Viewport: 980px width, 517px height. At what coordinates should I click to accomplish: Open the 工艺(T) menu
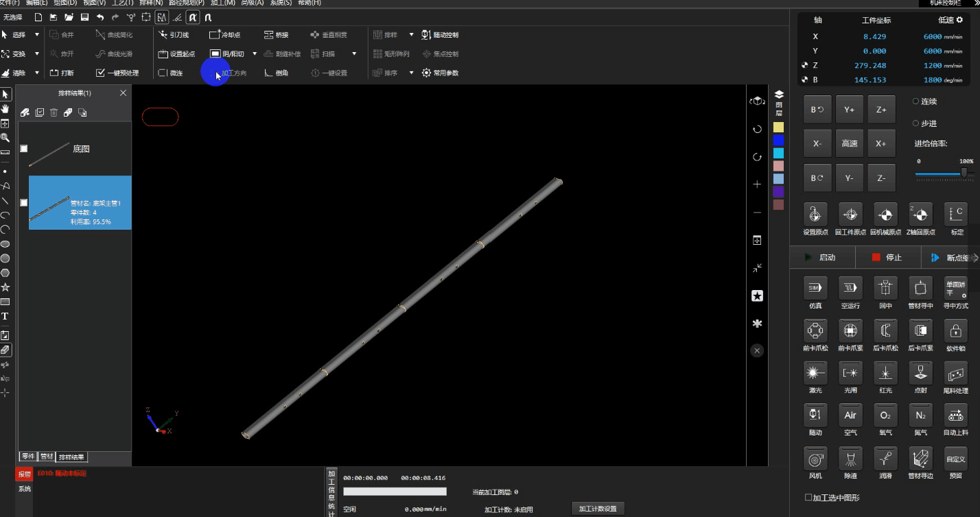pyautogui.click(x=123, y=3)
